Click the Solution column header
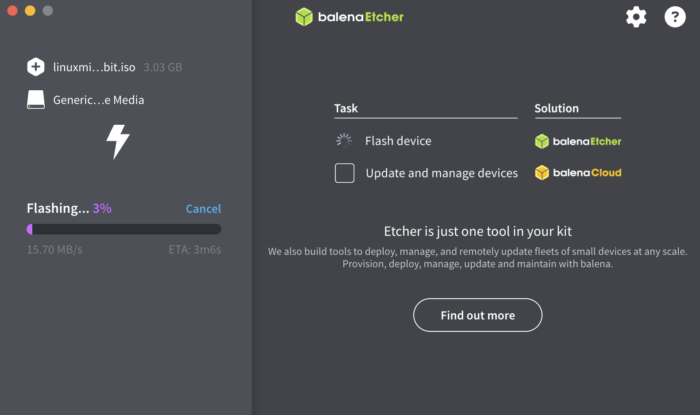 (x=556, y=108)
